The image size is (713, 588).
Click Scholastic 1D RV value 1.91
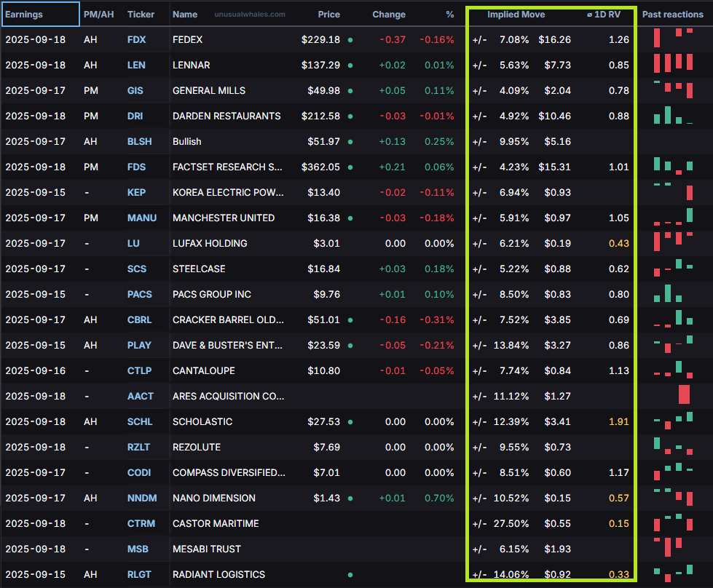(619, 421)
